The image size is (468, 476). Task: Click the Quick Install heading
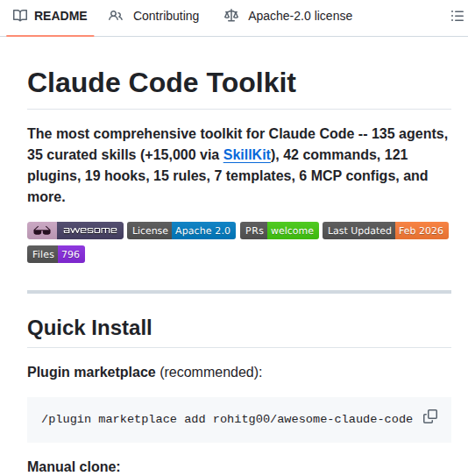point(89,328)
